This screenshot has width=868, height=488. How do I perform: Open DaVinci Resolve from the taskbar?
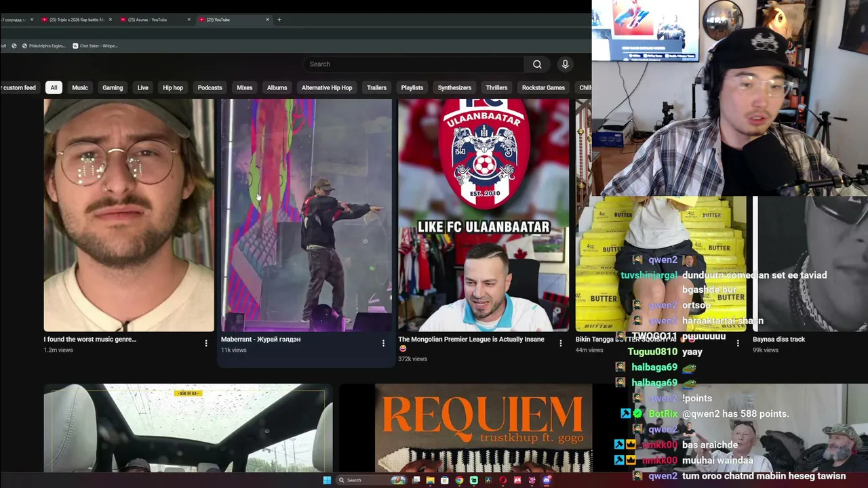[x=488, y=480]
